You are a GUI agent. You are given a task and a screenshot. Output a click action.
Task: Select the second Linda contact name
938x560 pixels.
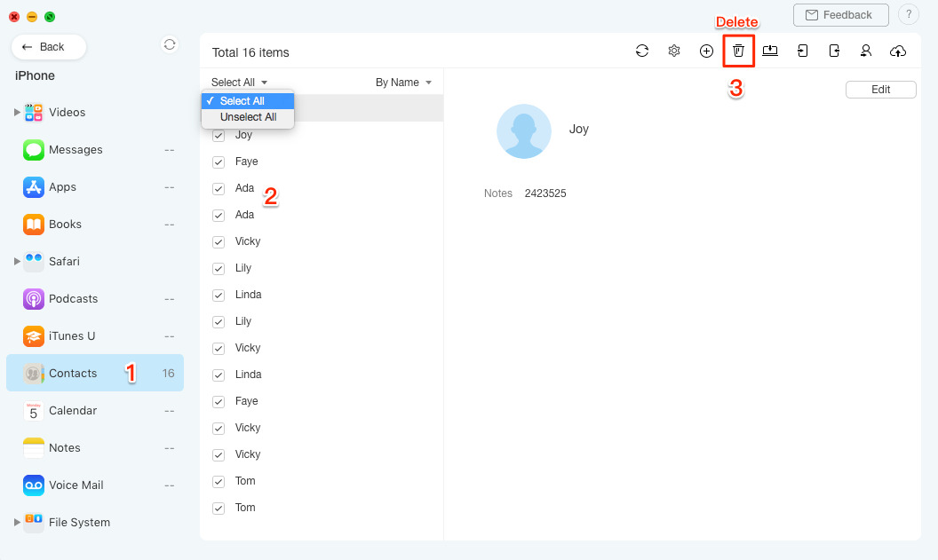click(248, 375)
